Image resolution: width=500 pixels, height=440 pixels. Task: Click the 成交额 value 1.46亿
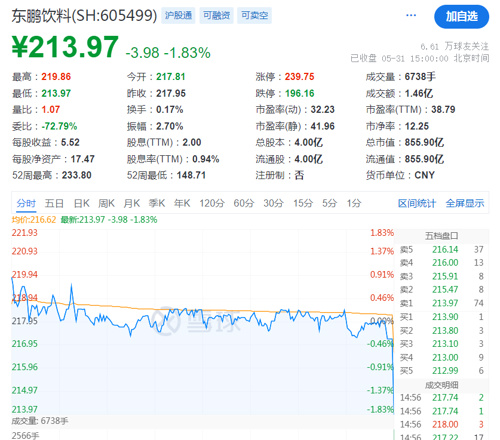point(419,93)
